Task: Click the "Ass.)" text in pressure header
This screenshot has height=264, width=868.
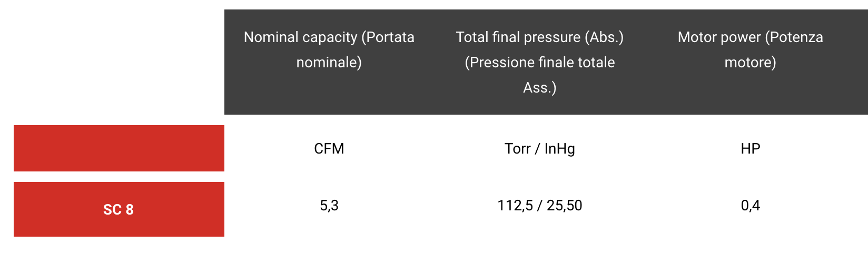Action: (x=539, y=88)
